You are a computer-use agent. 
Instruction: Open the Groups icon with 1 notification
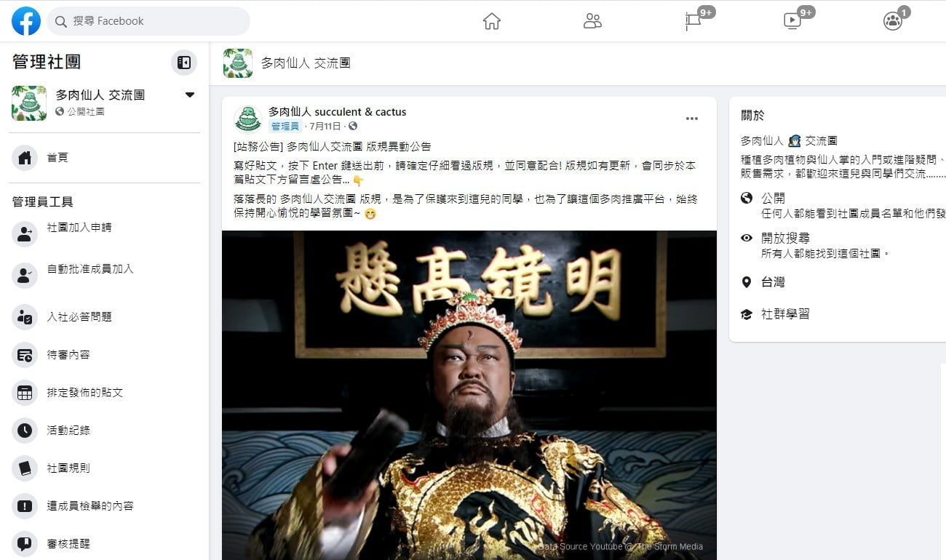point(893,21)
